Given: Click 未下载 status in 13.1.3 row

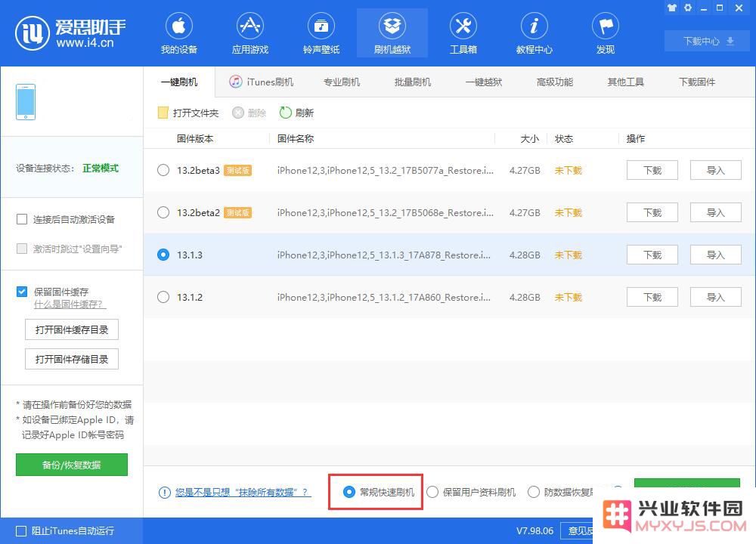Looking at the screenshot, I should click(569, 255).
